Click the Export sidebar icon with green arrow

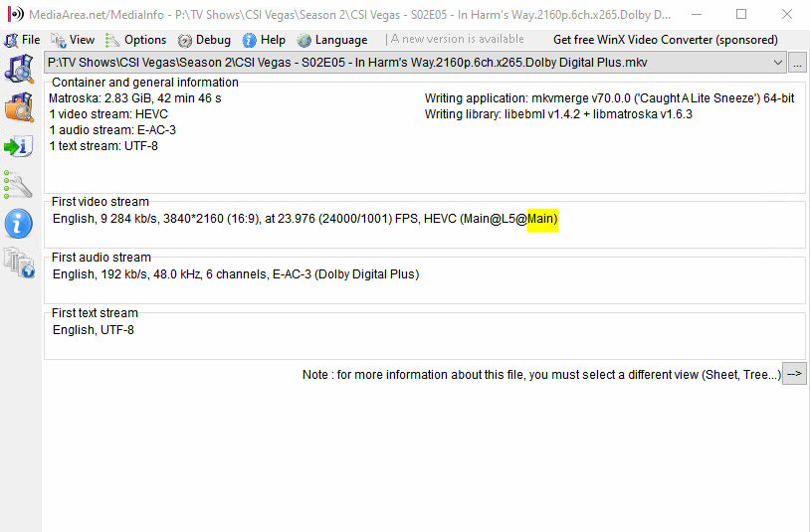[x=19, y=146]
